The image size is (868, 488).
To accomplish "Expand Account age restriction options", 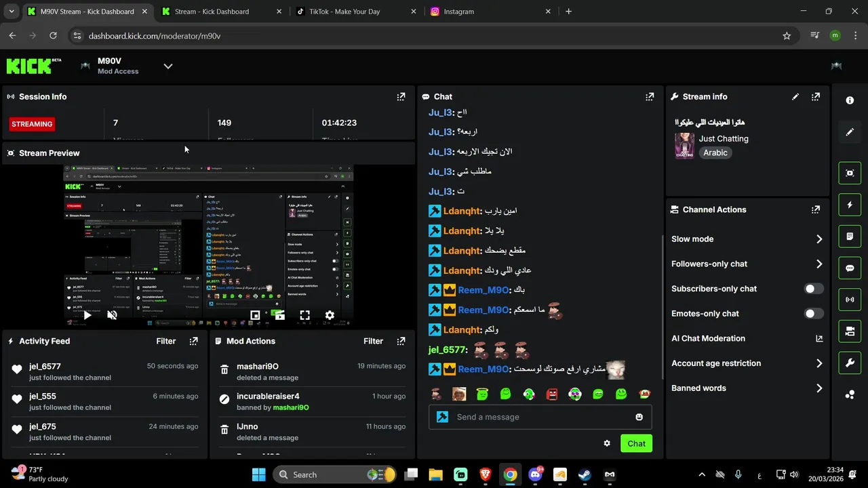I will pos(747,364).
